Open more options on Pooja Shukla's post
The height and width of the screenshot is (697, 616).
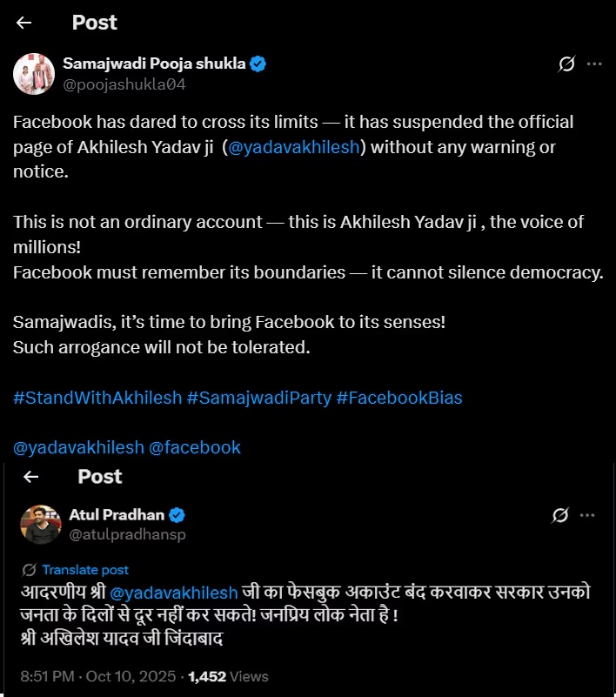pyautogui.click(x=594, y=64)
